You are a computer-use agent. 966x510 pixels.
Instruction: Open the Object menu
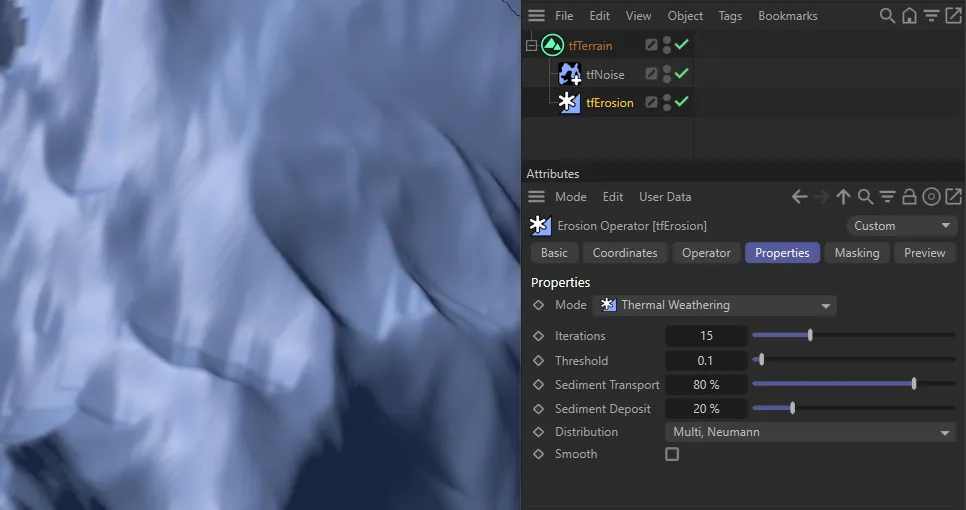(x=685, y=16)
